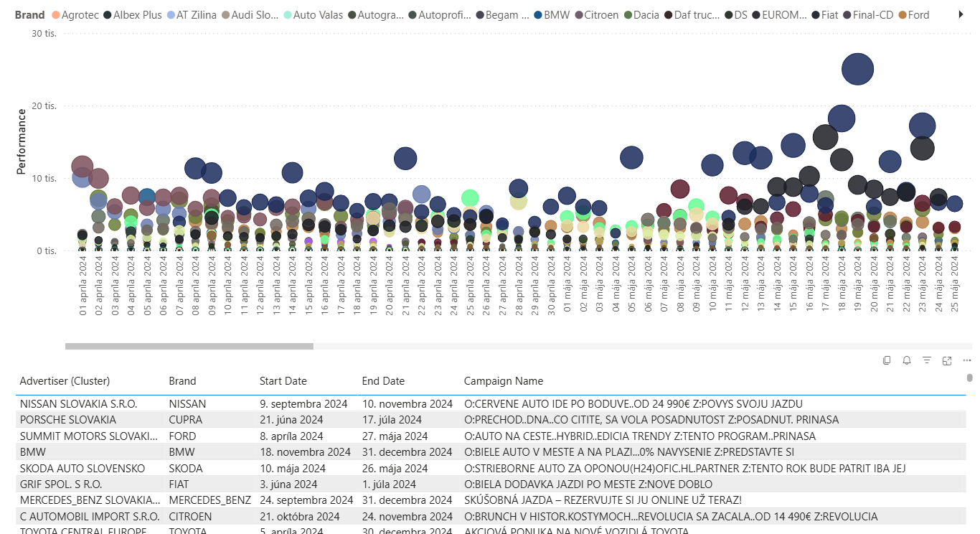The image size is (980, 534).
Task: Select end date 10. novembra 2024
Action: tap(407, 403)
